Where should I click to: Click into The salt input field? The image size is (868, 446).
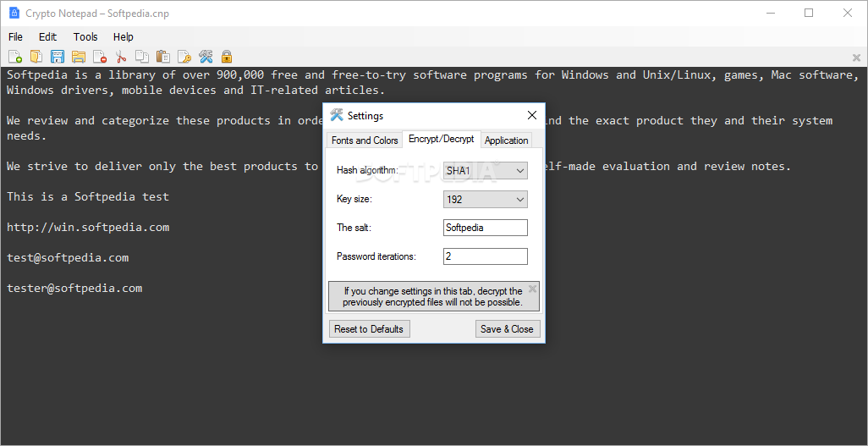pos(486,228)
